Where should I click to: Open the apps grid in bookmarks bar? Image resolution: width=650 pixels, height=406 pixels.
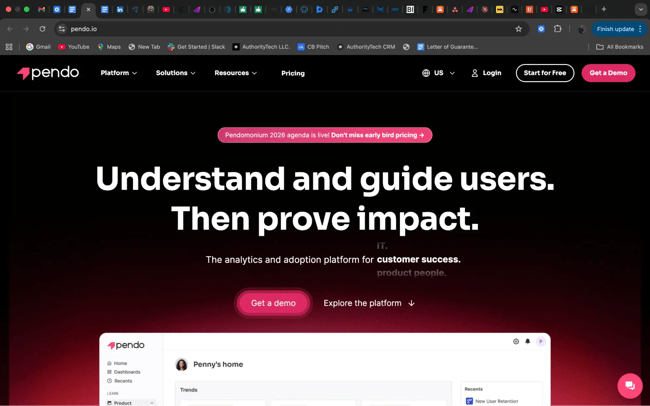pos(9,47)
